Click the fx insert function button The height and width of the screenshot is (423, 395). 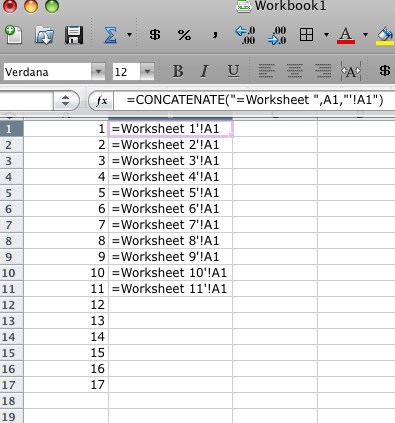click(x=102, y=100)
